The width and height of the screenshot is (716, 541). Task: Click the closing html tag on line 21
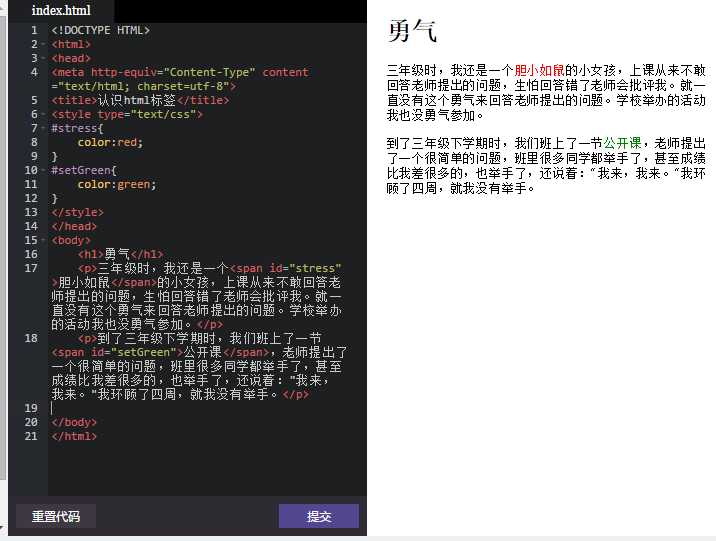(x=74, y=436)
